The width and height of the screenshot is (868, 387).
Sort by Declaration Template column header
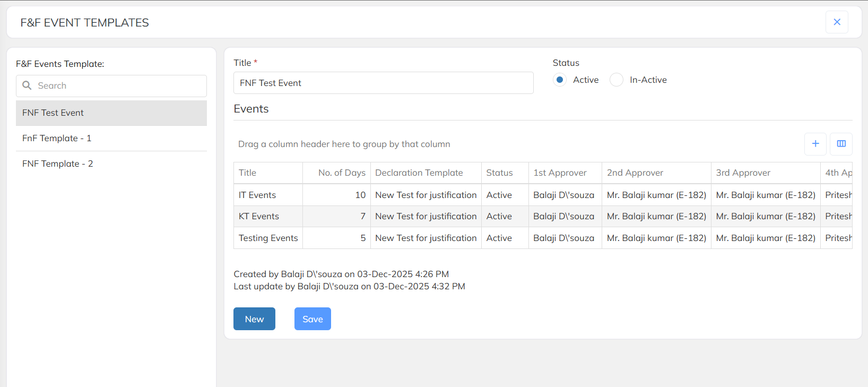419,173
